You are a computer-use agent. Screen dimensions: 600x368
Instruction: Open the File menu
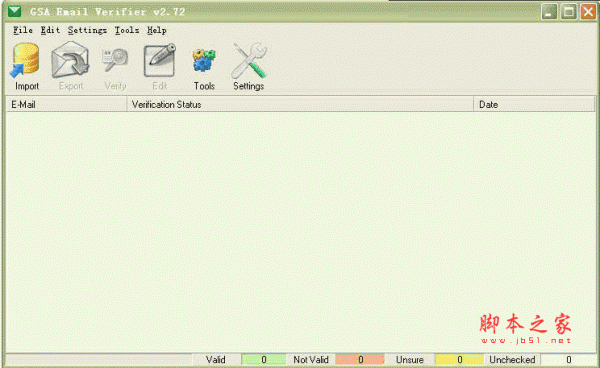pos(23,30)
